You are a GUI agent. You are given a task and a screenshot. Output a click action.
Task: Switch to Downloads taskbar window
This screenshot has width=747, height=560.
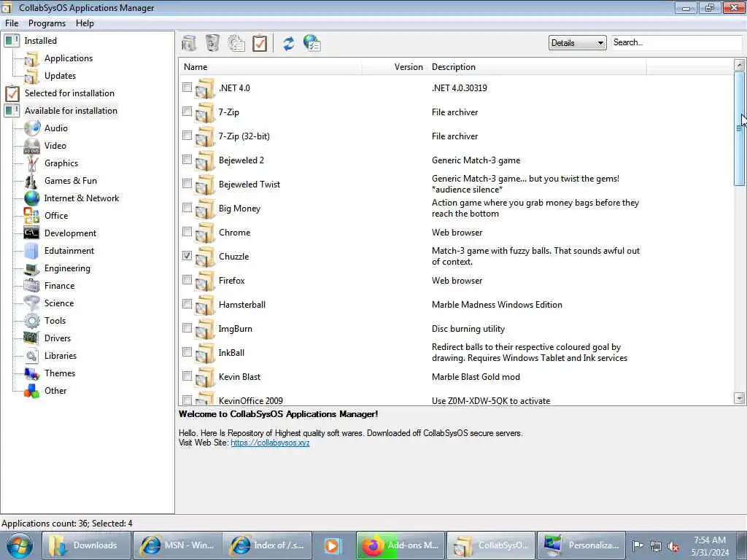(x=86, y=545)
